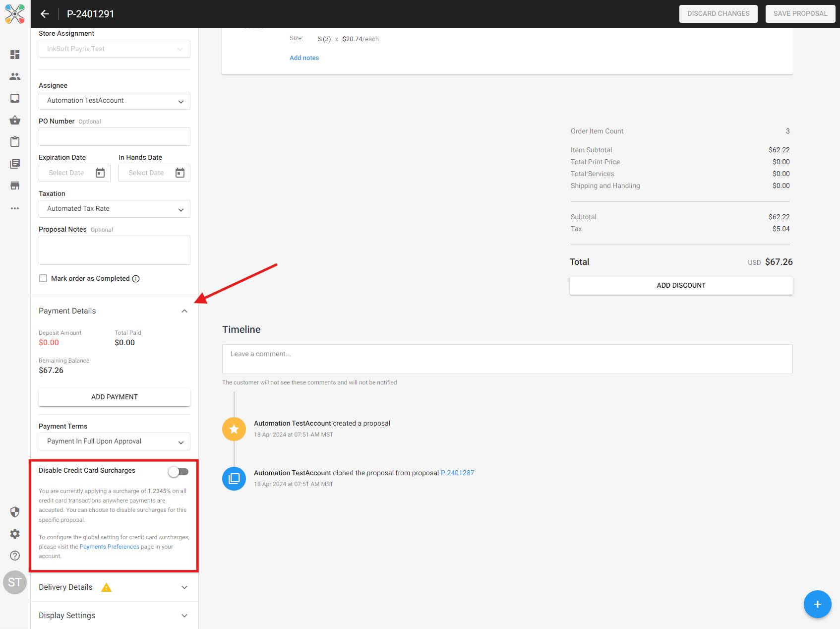Open the Payments Preferences link

pos(109,546)
